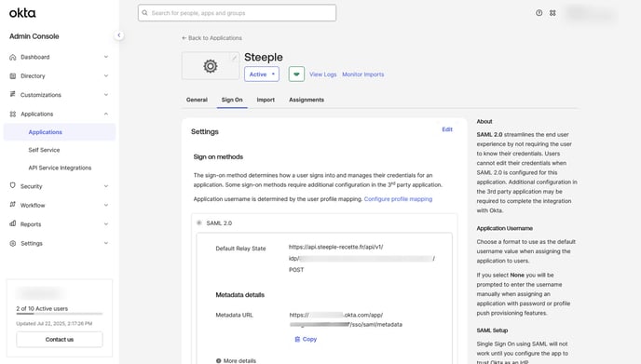Click the Copy metadata URL text

[x=309, y=339]
